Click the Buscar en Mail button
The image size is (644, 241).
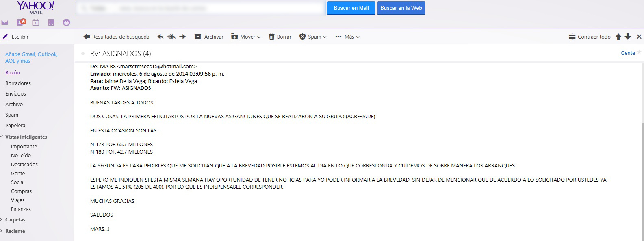pyautogui.click(x=351, y=8)
